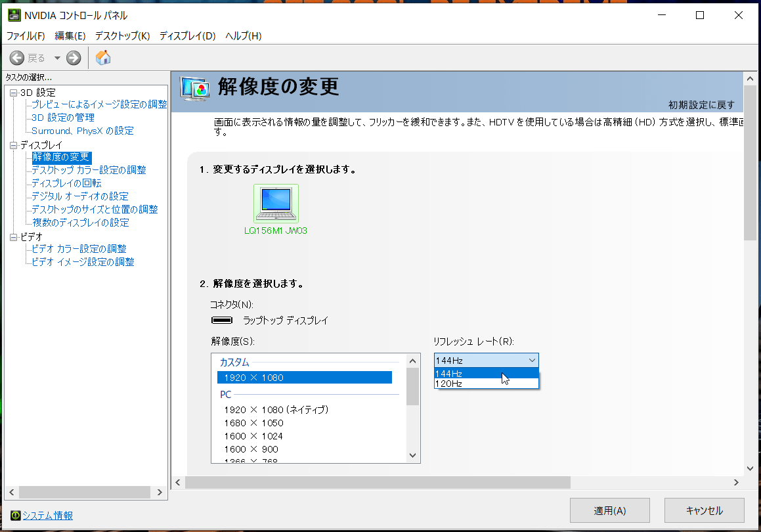Image resolution: width=761 pixels, height=532 pixels.
Task: Go to the Home page icon
Action: [x=103, y=58]
